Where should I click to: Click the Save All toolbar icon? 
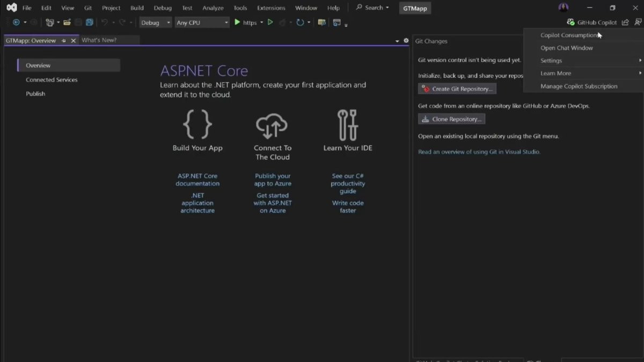90,23
